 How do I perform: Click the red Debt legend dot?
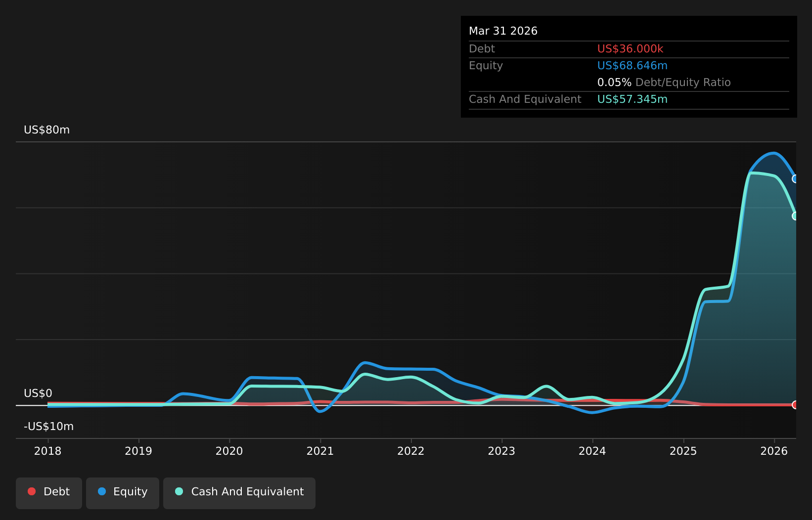(32, 491)
